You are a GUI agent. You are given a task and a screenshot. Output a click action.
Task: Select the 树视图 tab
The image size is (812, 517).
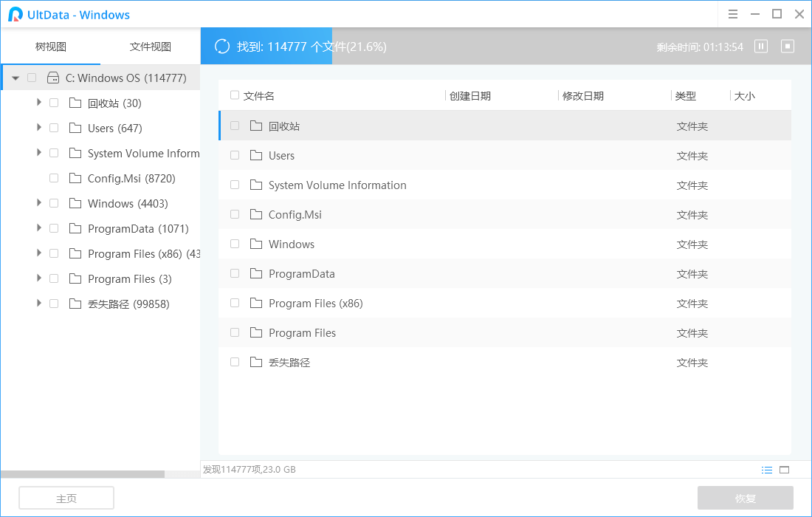click(50, 46)
